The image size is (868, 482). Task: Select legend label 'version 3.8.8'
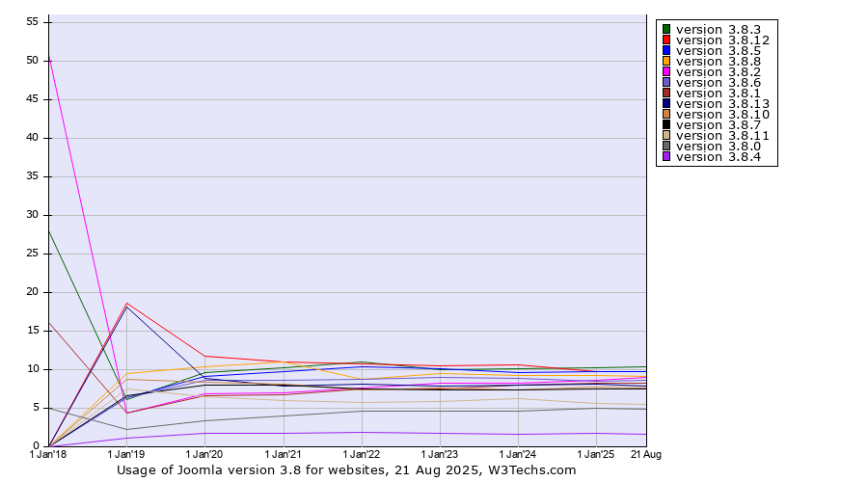click(719, 61)
